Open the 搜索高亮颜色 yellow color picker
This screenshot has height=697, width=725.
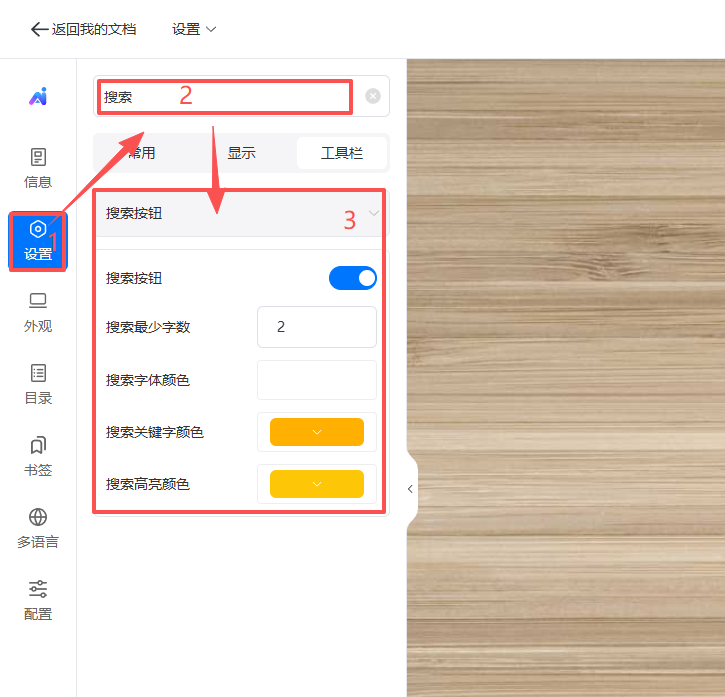[x=317, y=484]
